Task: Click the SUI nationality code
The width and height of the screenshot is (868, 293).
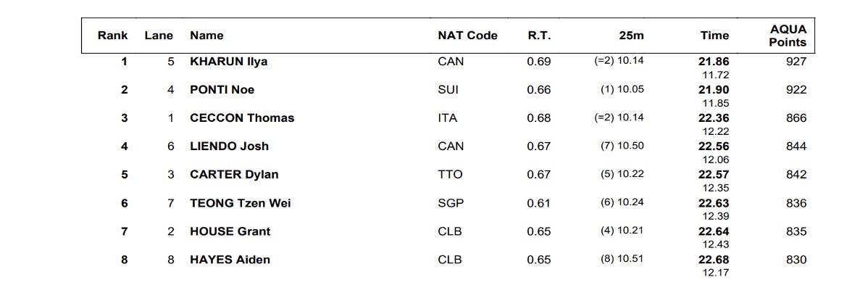Action: (x=448, y=90)
